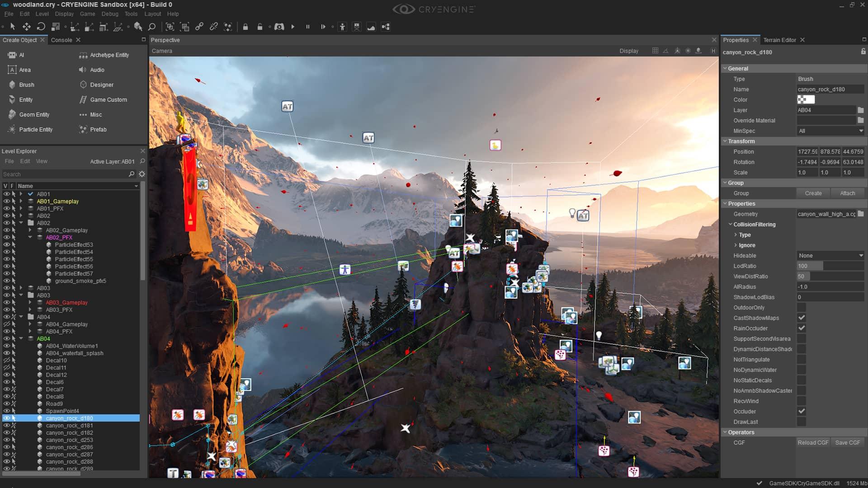The width and height of the screenshot is (868, 488).
Task: Select the AI entity creation icon
Action: click(11, 55)
